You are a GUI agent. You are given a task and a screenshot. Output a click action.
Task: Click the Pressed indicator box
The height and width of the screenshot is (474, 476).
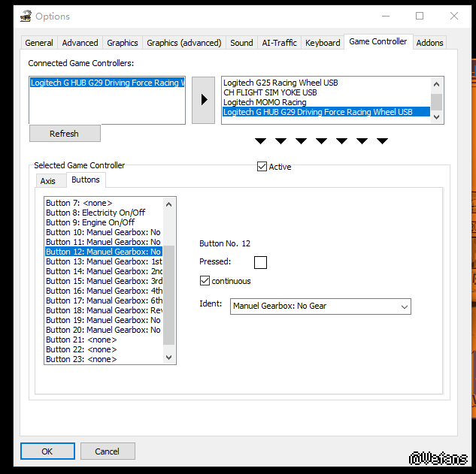coord(260,262)
